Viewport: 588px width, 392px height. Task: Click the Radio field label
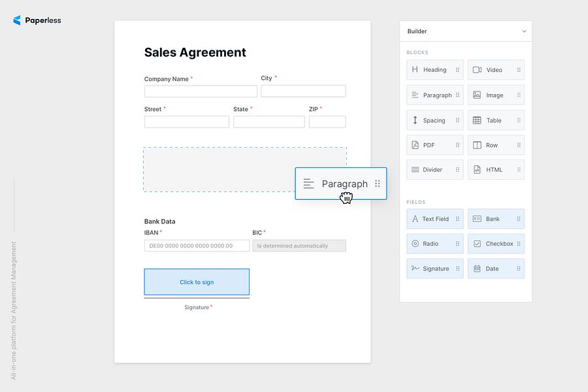pos(431,244)
